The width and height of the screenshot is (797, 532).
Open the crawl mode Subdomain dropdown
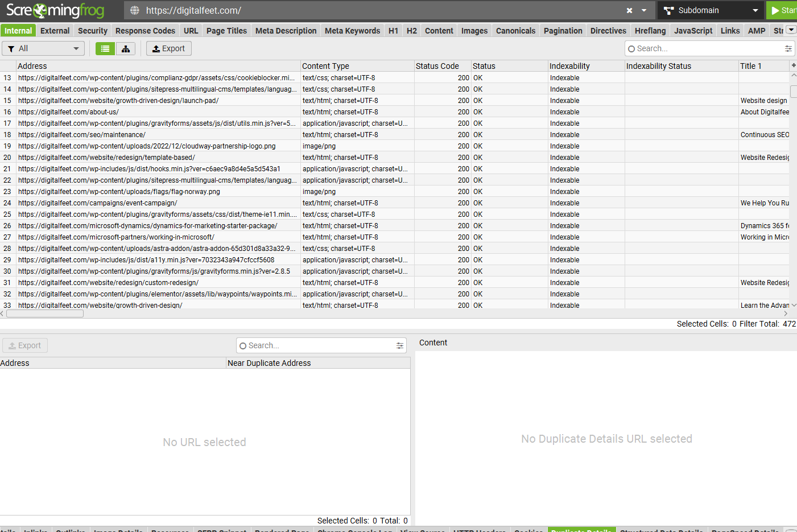710,10
